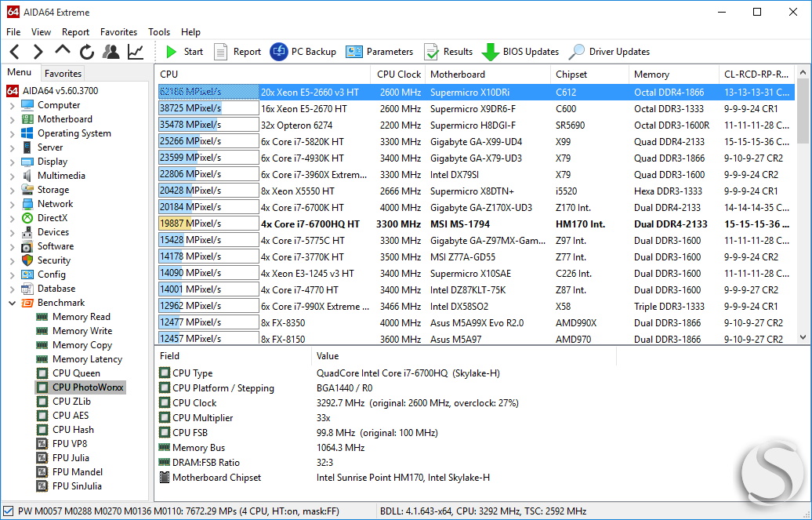This screenshot has height=520, width=812.
Task: Click the Field column header
Action: 233,356
